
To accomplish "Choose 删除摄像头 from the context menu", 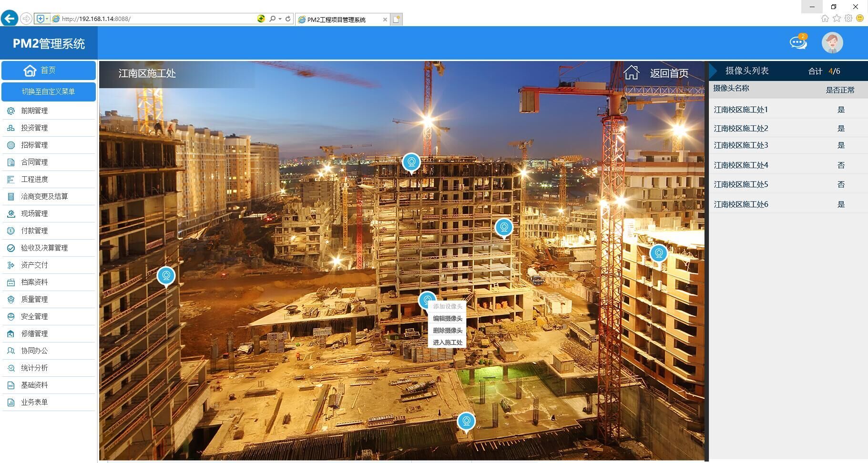I will tap(447, 330).
